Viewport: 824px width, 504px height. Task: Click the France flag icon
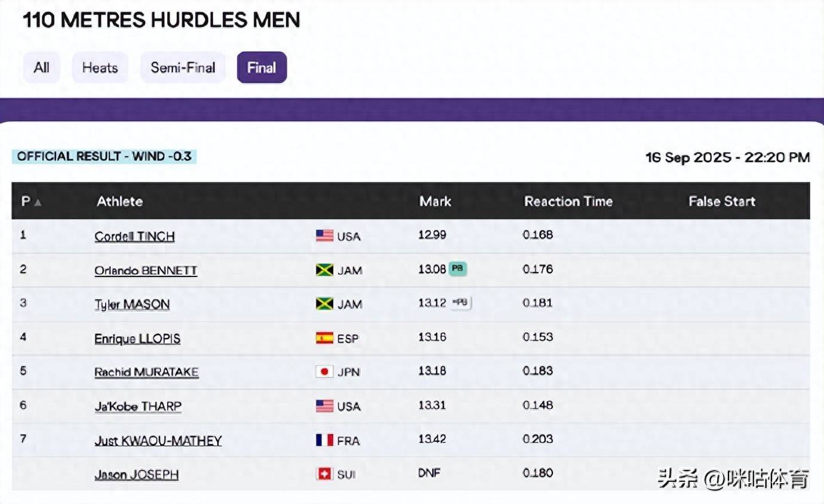[324, 440]
